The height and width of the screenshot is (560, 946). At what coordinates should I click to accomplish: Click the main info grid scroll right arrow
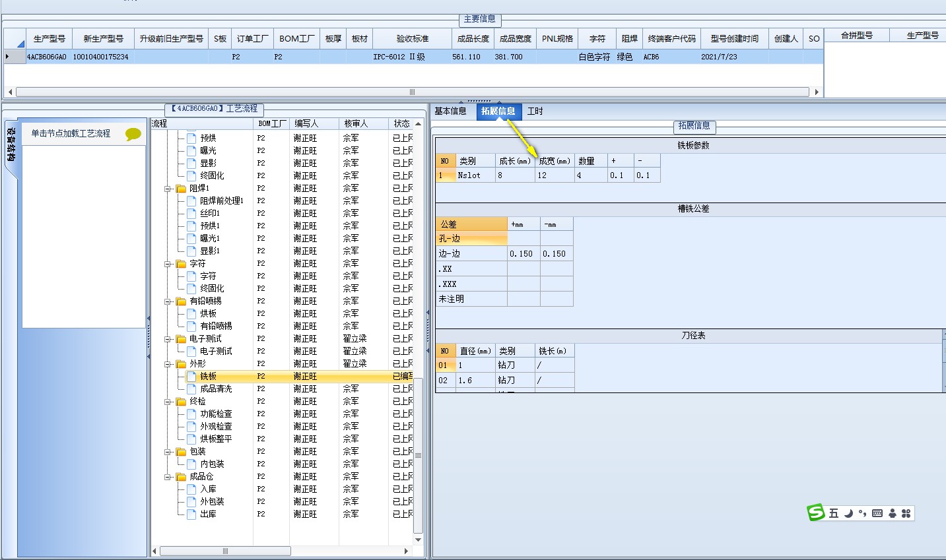click(817, 92)
